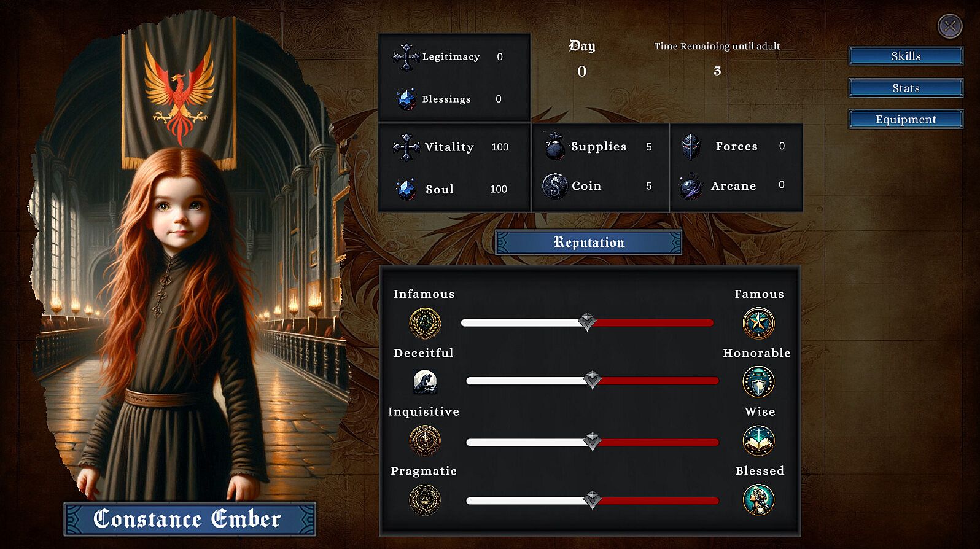Click the Pragmatic pyramid emblem icon
The width and height of the screenshot is (980, 549).
pos(425,500)
